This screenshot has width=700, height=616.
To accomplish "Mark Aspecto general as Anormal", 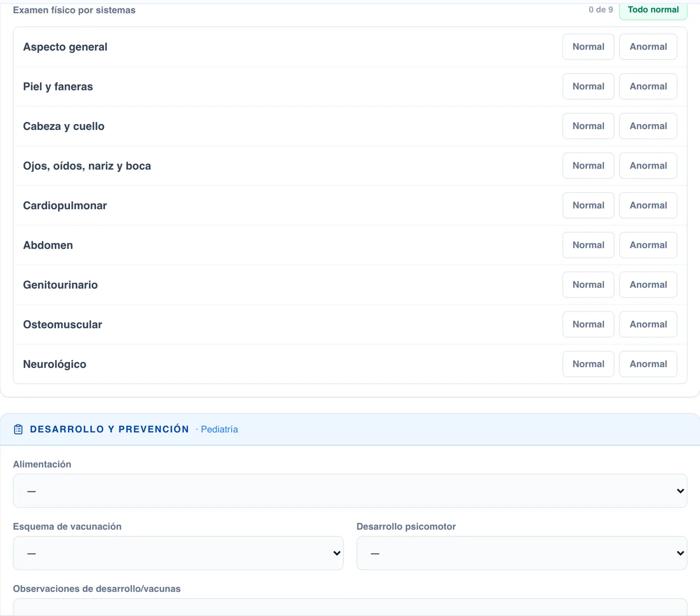I will point(648,47).
